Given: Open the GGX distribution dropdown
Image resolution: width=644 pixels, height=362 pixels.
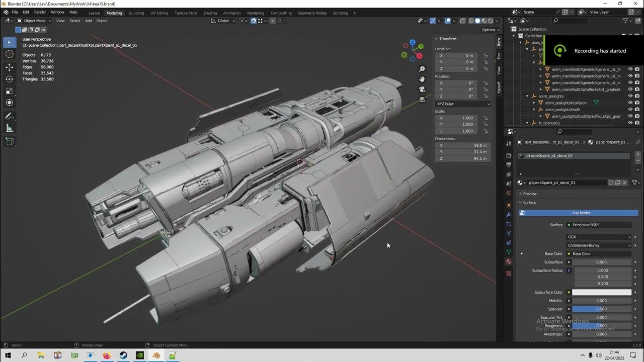Looking at the screenshot, I should coord(599,237).
